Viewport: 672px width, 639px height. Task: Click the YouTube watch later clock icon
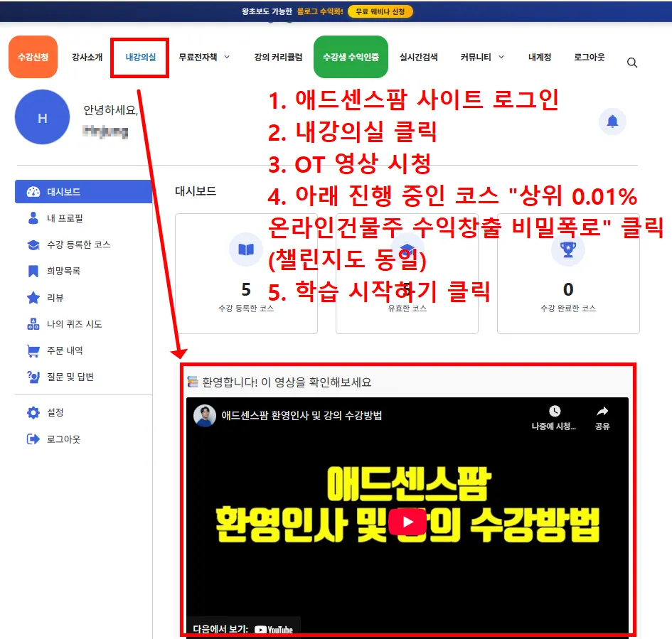tap(555, 411)
